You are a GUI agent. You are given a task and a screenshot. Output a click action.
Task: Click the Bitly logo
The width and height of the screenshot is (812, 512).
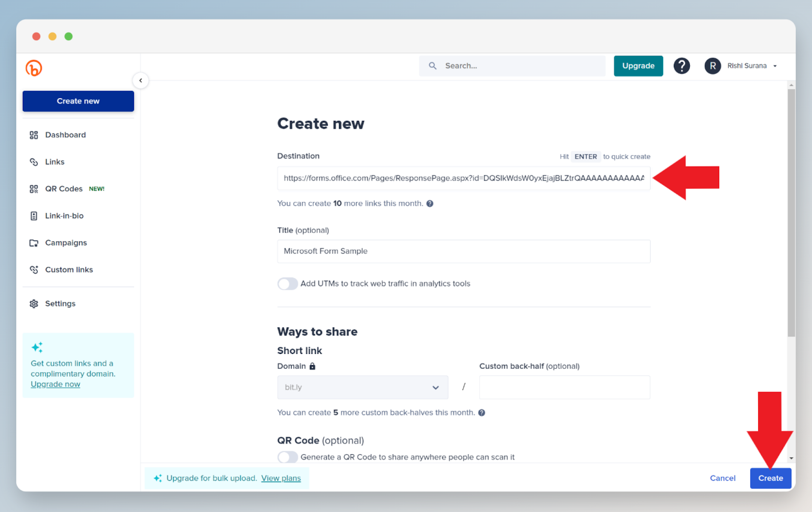[33, 68]
